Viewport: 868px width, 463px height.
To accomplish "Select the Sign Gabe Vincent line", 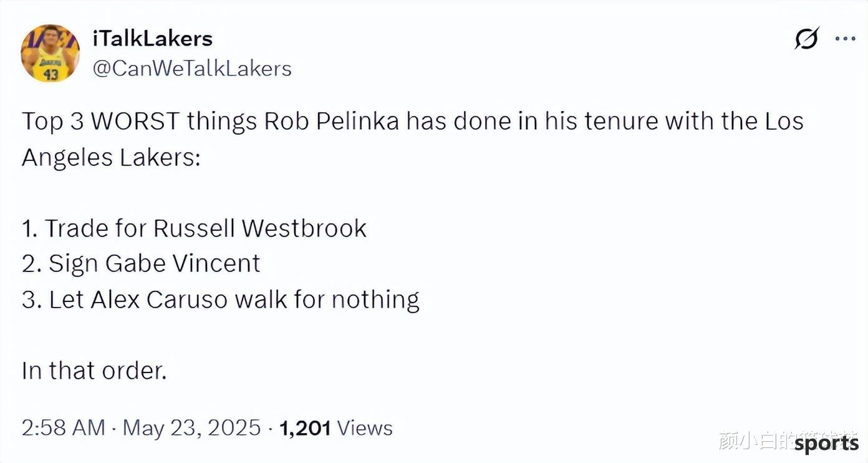I will tap(141, 264).
